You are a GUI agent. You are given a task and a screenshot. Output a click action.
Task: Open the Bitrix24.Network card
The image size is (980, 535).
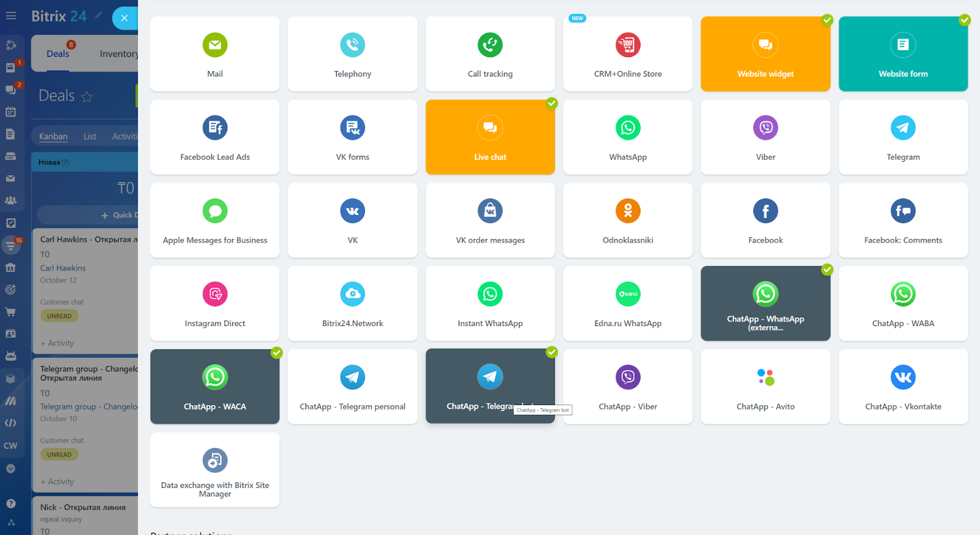pyautogui.click(x=352, y=303)
